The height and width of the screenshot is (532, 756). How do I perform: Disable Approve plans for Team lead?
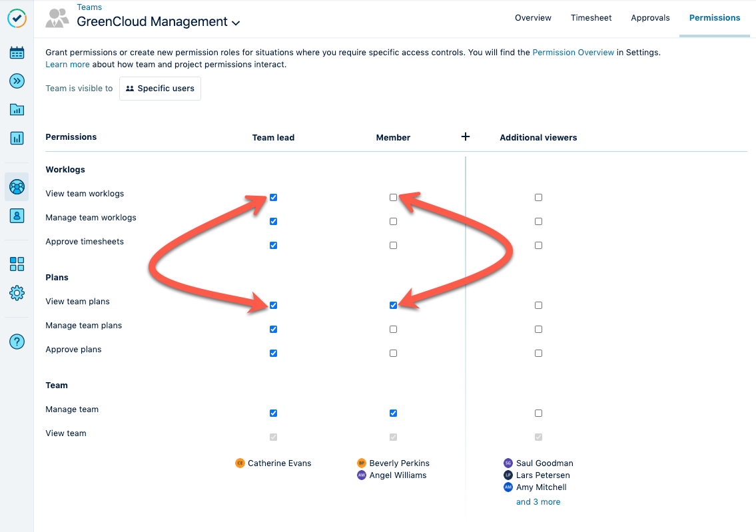[x=273, y=354]
